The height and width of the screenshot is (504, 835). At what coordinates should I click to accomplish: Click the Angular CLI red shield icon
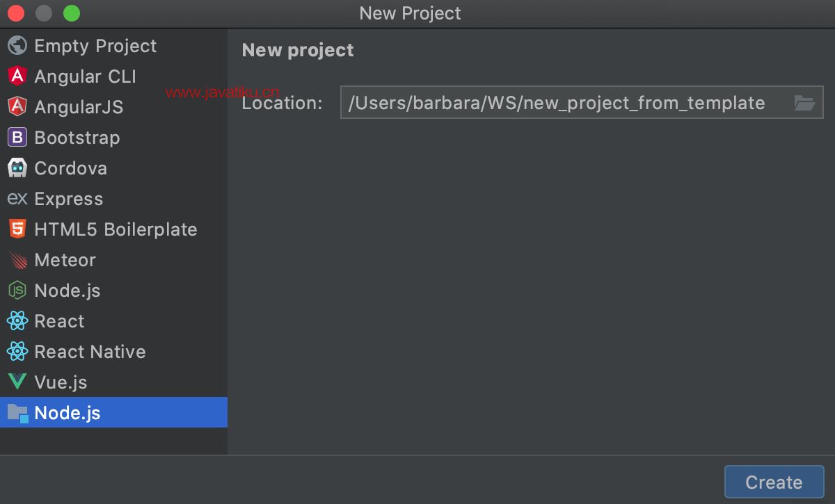(17, 76)
